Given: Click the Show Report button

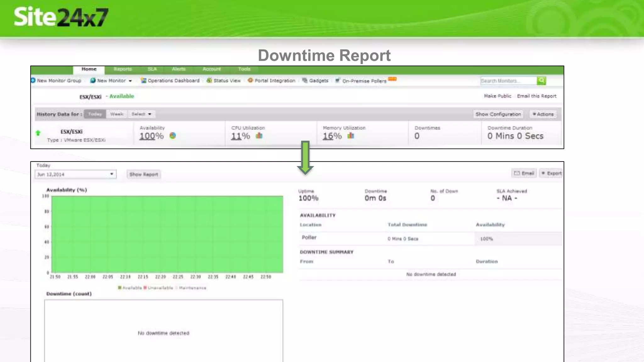Looking at the screenshot, I should 144,174.
